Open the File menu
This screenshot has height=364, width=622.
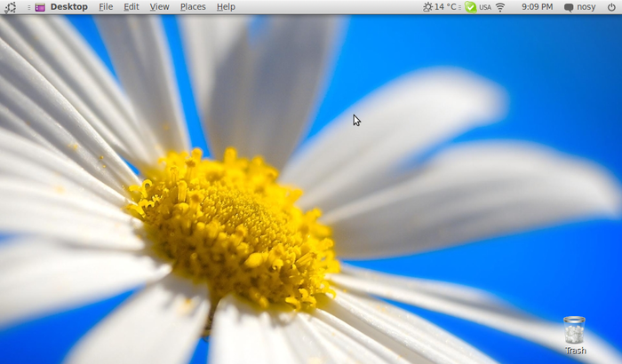(x=106, y=7)
